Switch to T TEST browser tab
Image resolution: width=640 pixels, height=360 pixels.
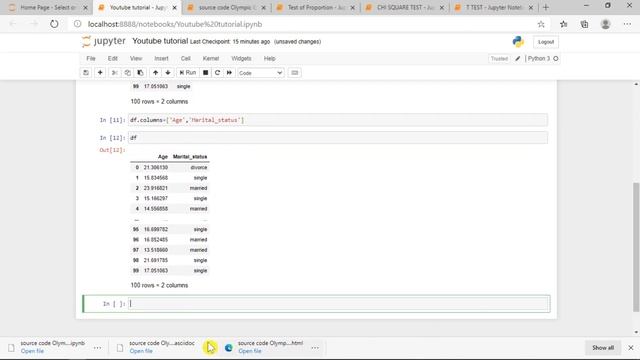tap(494, 7)
